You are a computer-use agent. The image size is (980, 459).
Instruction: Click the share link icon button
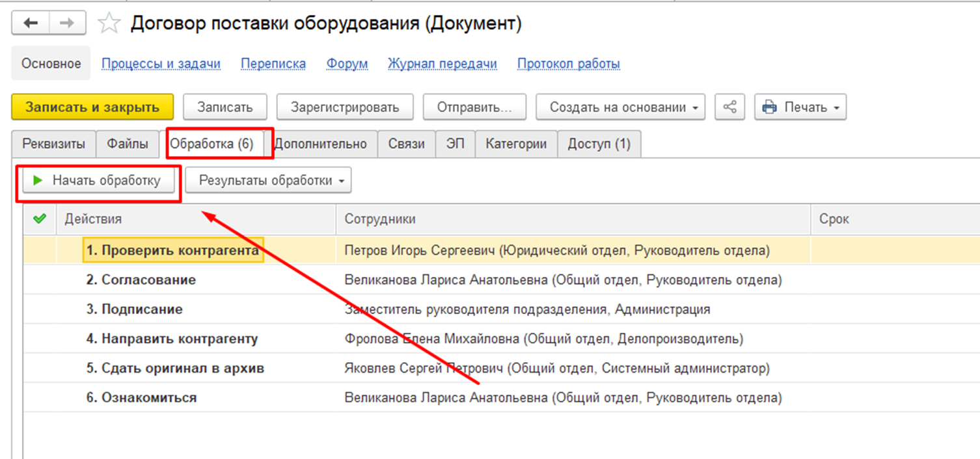pos(729,107)
